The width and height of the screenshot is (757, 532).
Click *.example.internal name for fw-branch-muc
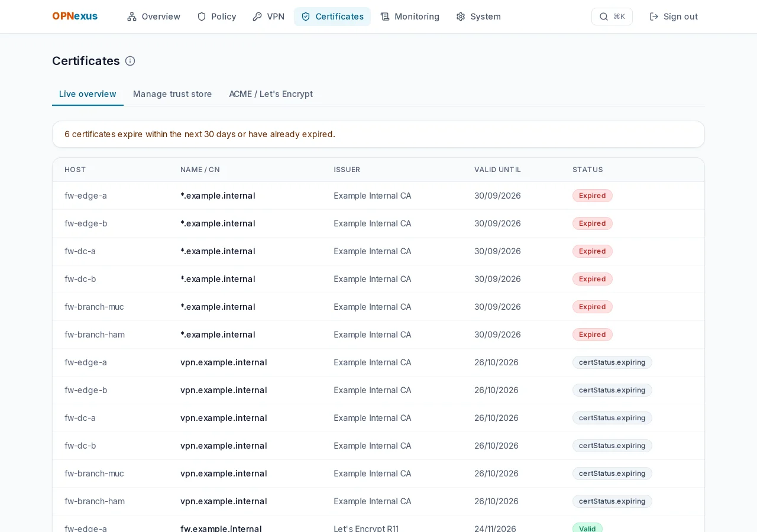click(x=218, y=307)
